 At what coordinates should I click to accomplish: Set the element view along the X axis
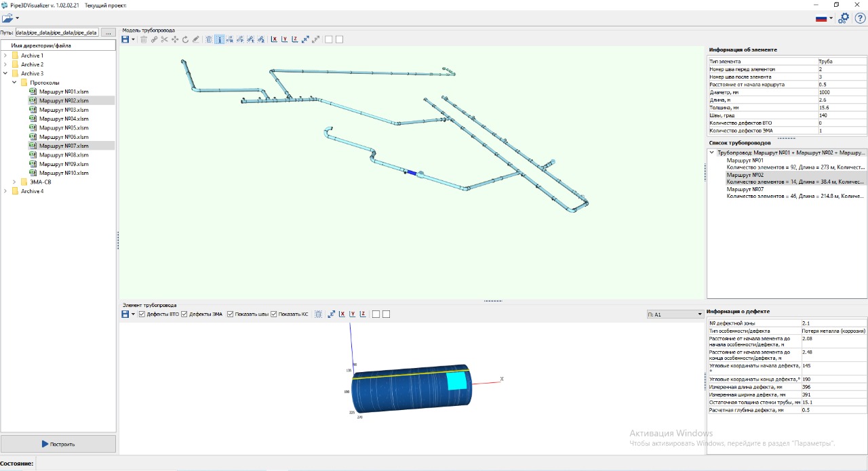coord(342,314)
